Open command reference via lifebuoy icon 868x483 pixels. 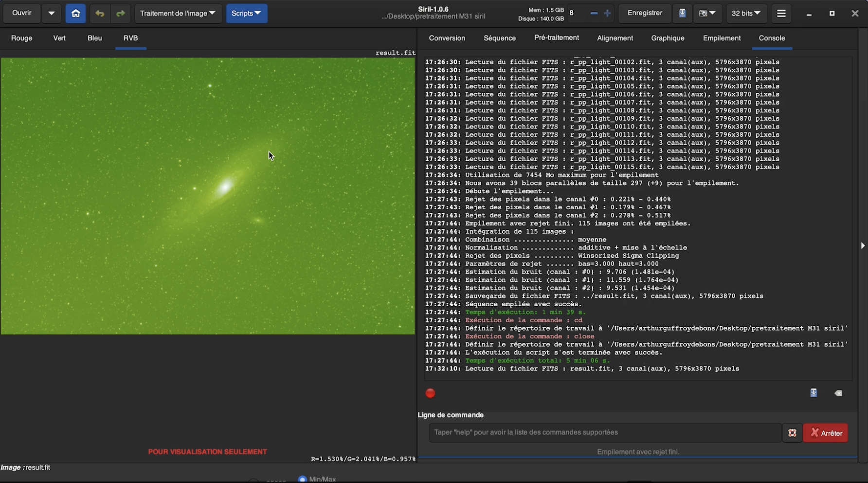(x=792, y=432)
